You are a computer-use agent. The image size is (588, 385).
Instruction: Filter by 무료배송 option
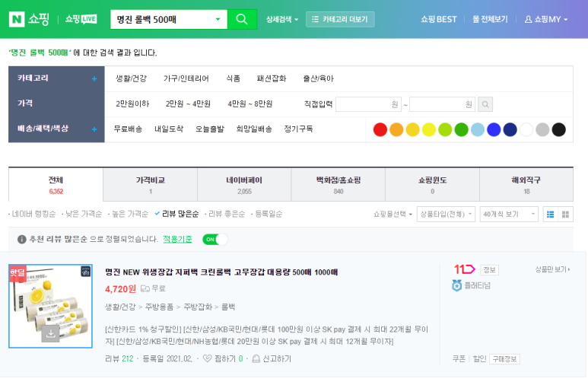point(128,129)
